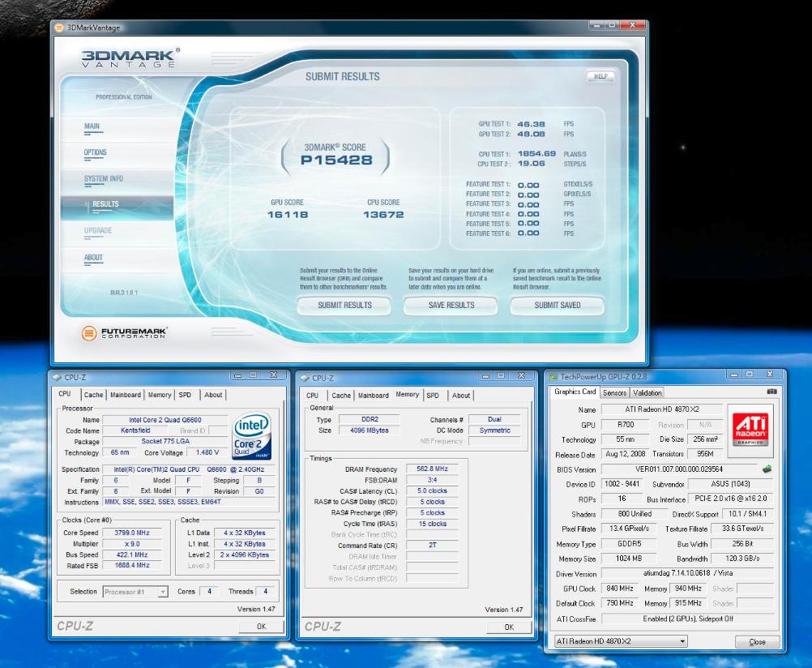Click the SAVE RESULTS button
The image size is (812, 668).
click(x=451, y=306)
